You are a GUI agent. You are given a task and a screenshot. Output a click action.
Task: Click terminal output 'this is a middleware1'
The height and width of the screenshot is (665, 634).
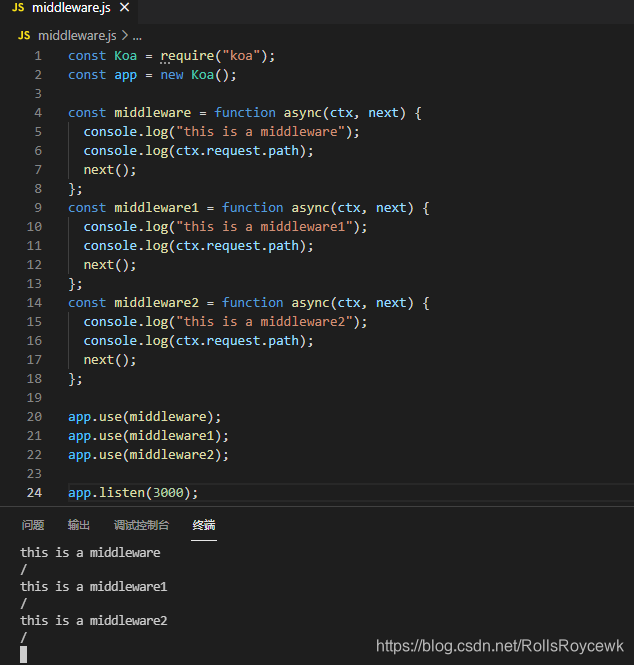point(94,587)
